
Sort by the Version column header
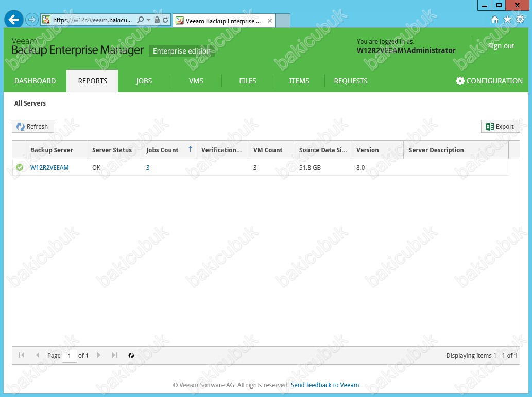(377, 150)
